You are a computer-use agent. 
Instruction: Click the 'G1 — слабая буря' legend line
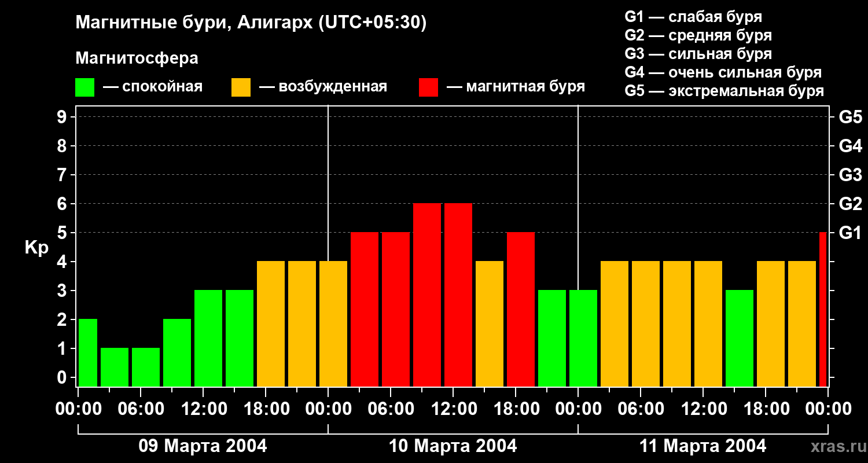(x=693, y=17)
